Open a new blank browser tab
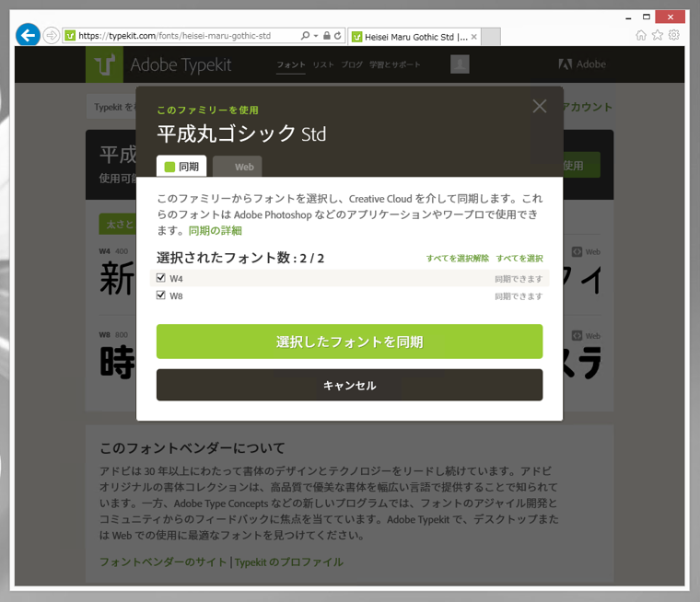Image resolution: width=700 pixels, height=602 pixels. [491, 37]
